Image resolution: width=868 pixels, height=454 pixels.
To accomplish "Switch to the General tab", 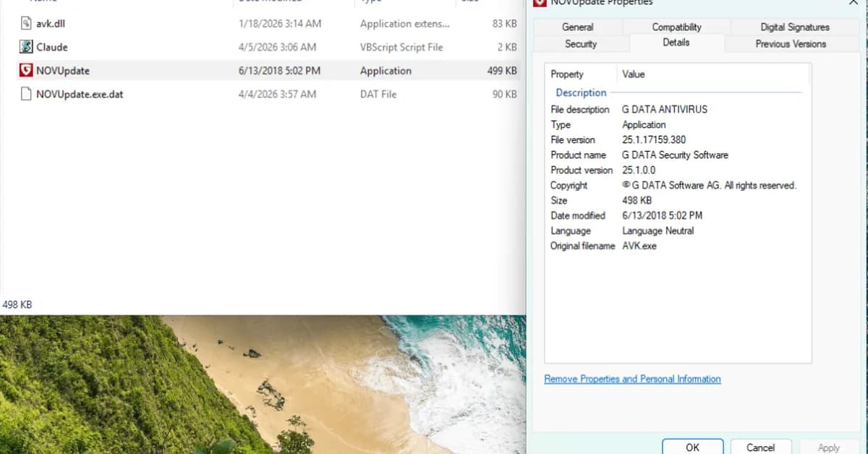I will coord(578,27).
